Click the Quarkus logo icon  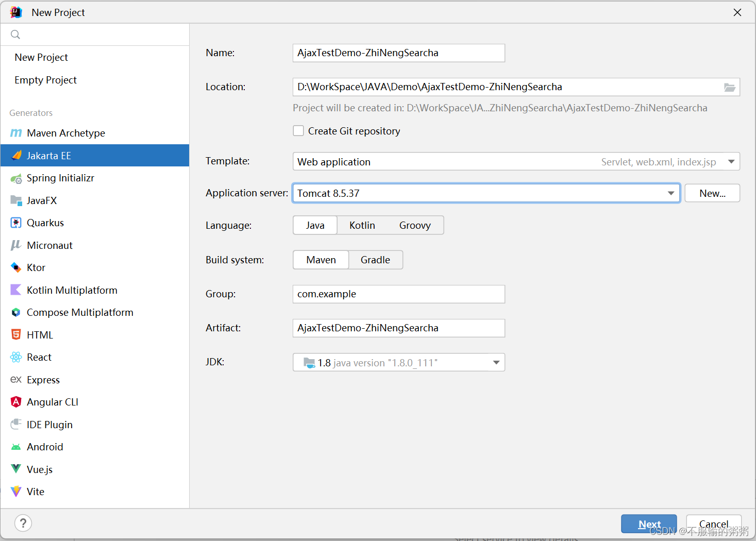coord(16,223)
